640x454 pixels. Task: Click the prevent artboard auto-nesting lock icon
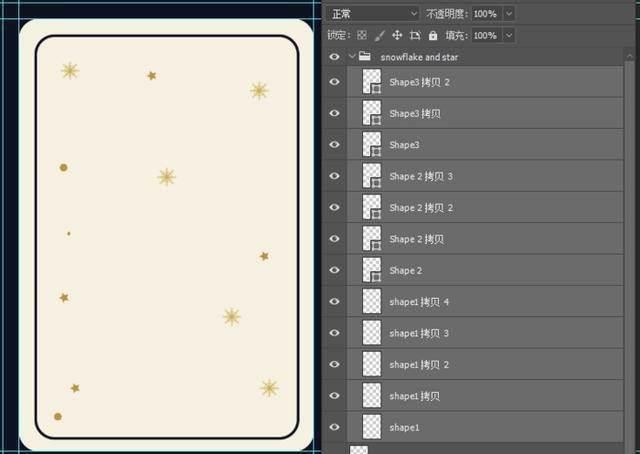(415, 36)
